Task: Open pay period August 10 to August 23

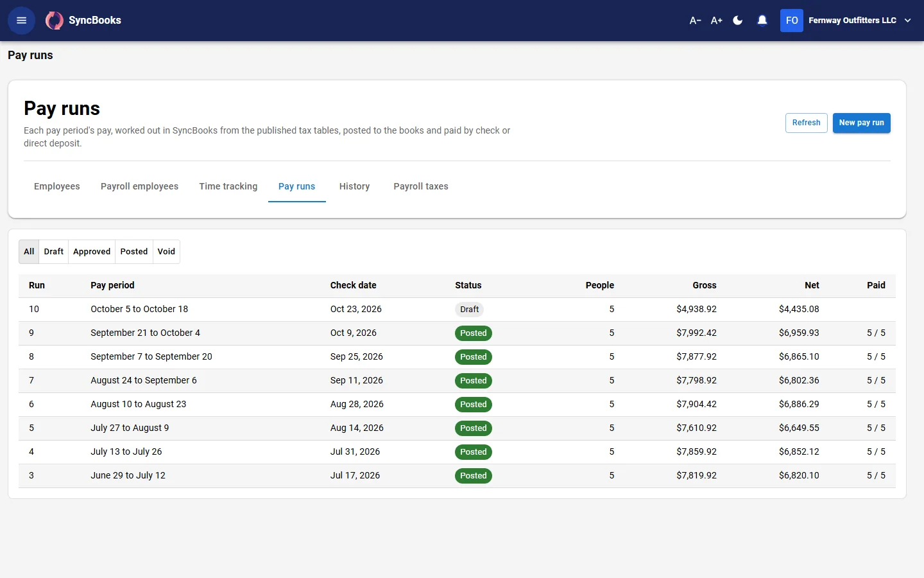Action: pos(139,404)
